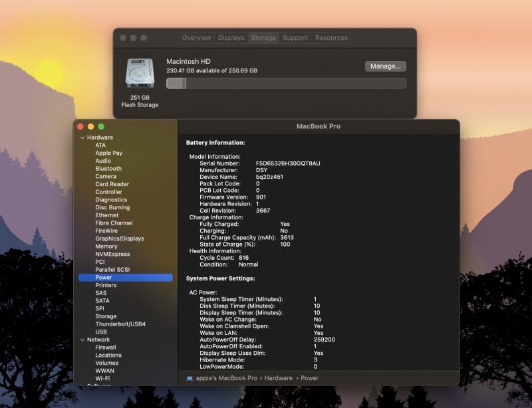Open NVMExpress hardware details

click(112, 255)
